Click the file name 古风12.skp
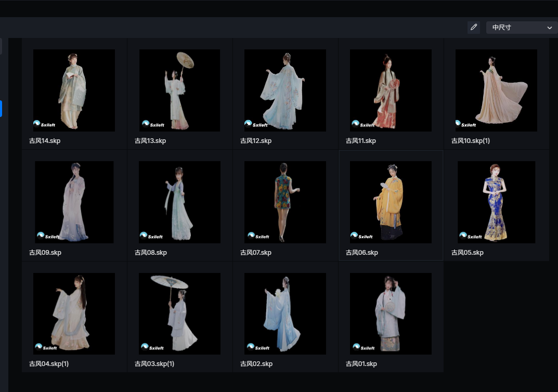This screenshot has width=558, height=392. point(256,141)
